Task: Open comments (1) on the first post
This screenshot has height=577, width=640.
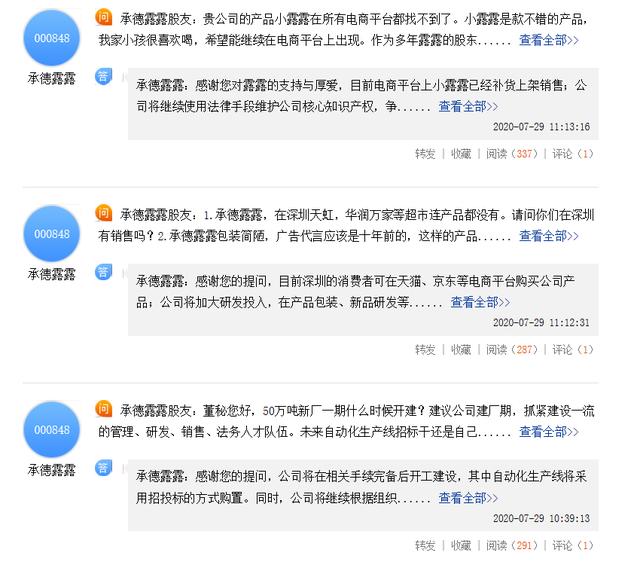Action: point(572,154)
